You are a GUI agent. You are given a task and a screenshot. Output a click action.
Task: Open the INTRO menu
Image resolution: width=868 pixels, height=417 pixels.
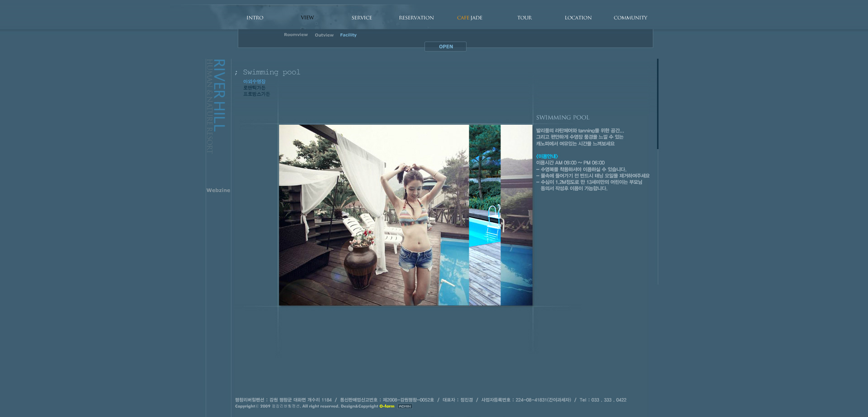[x=255, y=18]
